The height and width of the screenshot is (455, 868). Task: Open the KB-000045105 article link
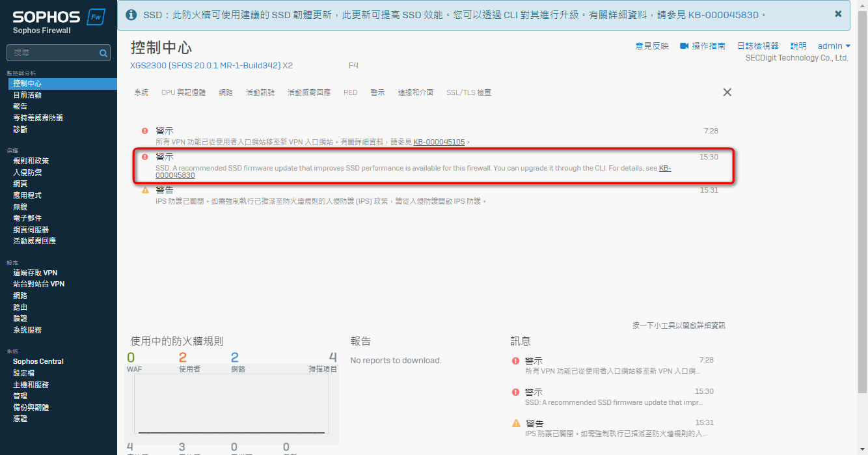point(439,142)
